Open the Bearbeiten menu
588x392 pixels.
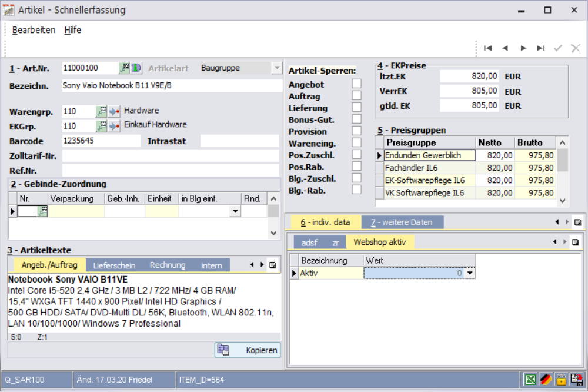pos(34,30)
